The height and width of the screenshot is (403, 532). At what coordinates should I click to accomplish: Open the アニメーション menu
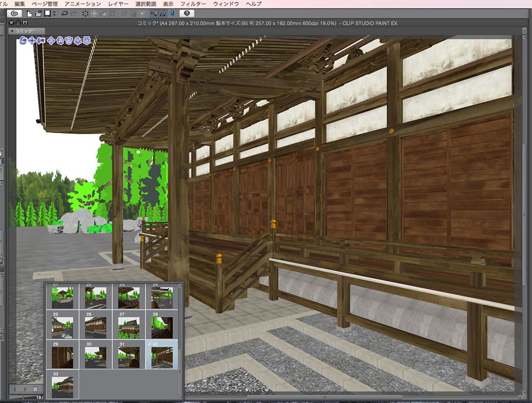(83, 4)
